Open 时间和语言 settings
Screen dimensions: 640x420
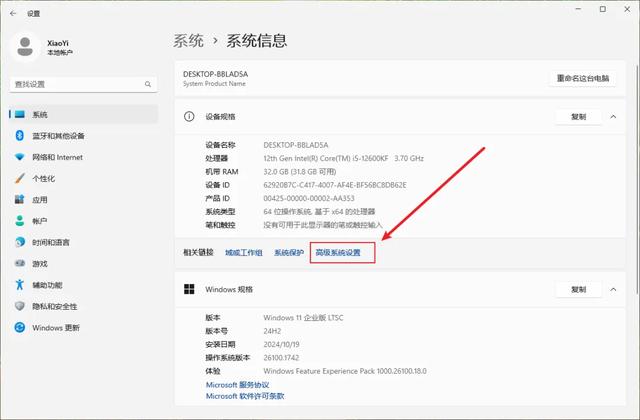pos(51,242)
